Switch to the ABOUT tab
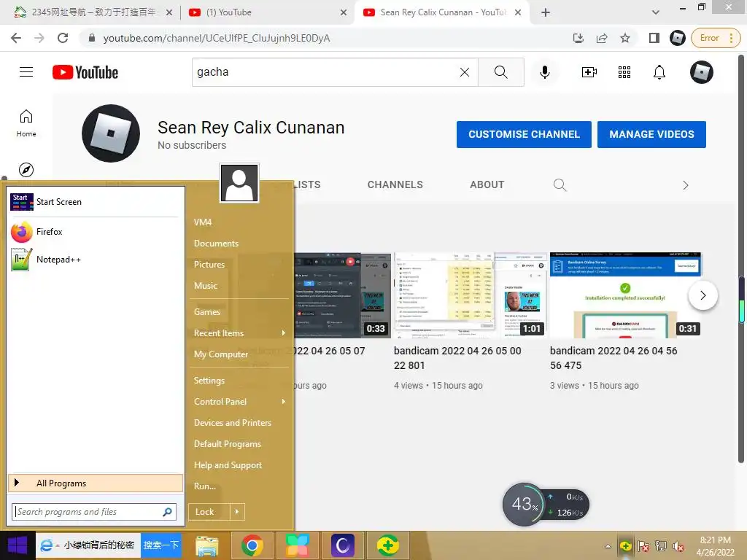747x560 pixels. pyautogui.click(x=487, y=184)
